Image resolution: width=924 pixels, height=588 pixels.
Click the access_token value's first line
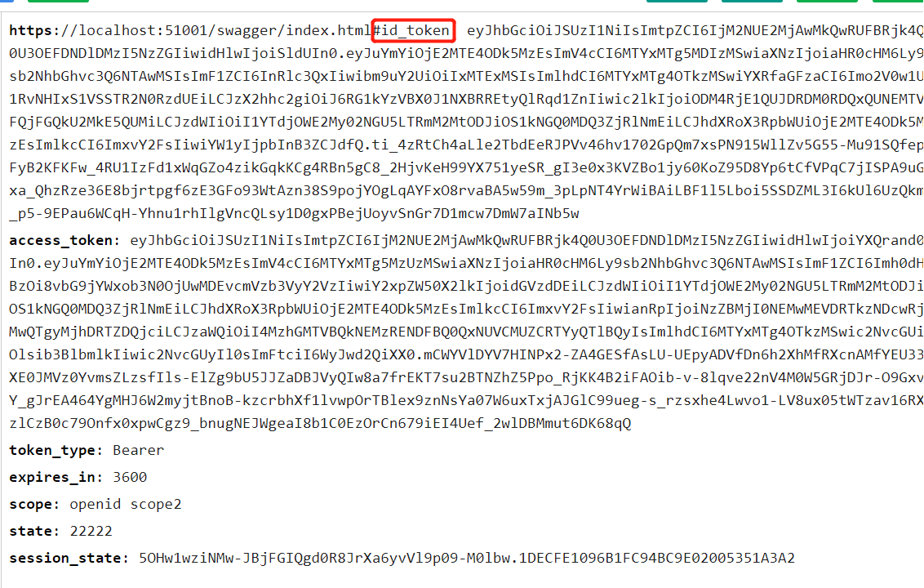point(526,241)
